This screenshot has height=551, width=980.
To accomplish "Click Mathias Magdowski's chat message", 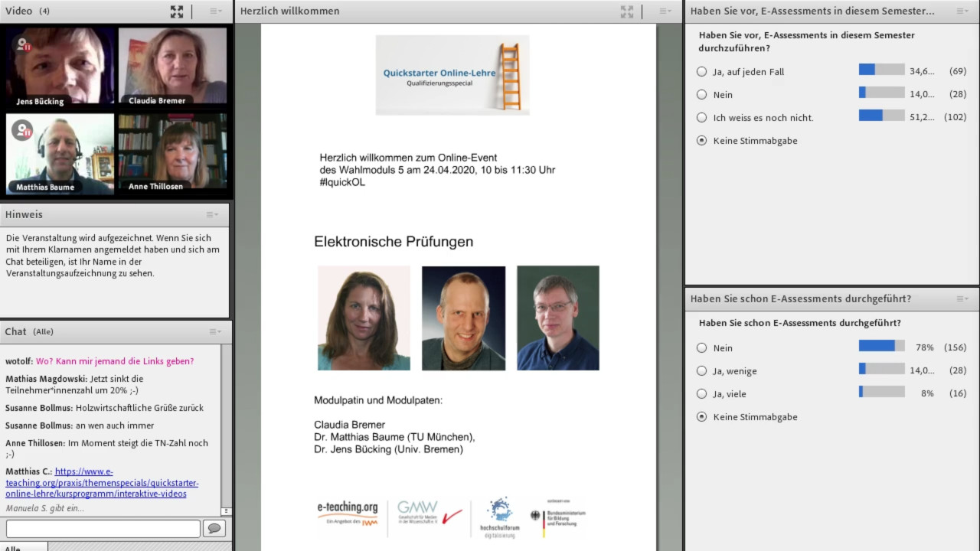I will click(74, 384).
